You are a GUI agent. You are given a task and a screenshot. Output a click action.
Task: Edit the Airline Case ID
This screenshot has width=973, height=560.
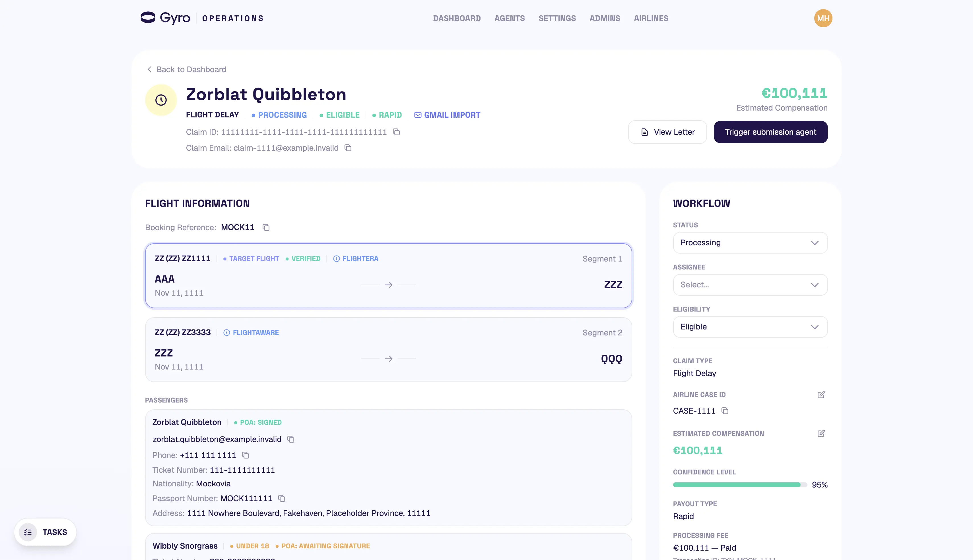821,395
